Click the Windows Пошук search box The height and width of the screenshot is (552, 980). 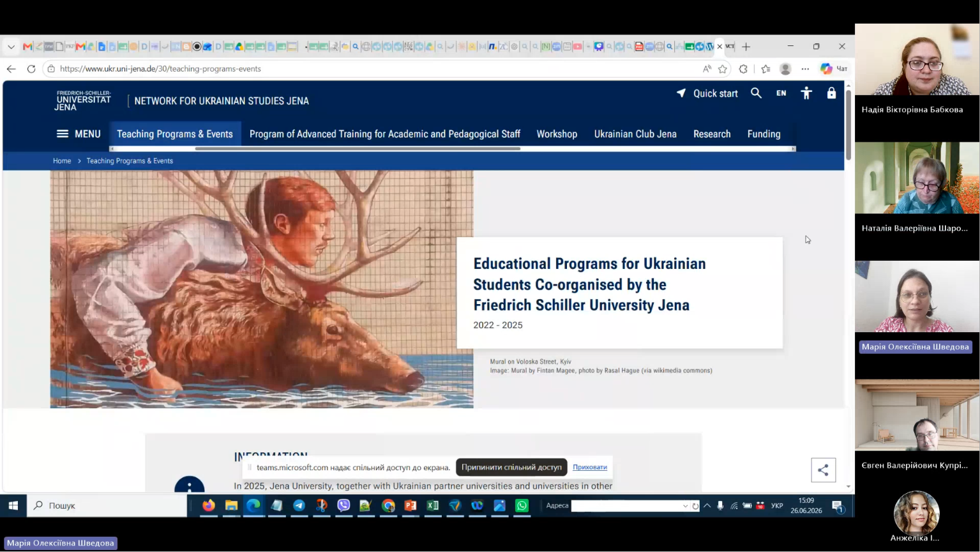(x=107, y=505)
